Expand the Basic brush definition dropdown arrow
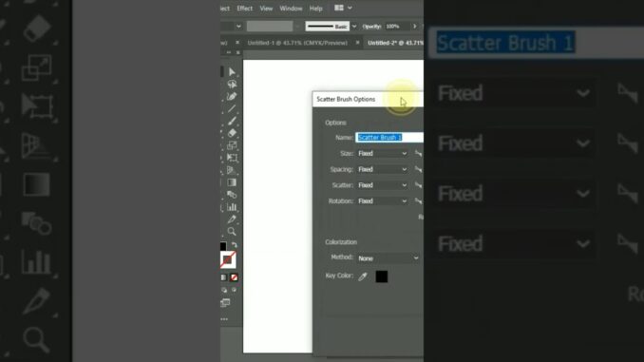The height and width of the screenshot is (362, 644). (x=354, y=27)
